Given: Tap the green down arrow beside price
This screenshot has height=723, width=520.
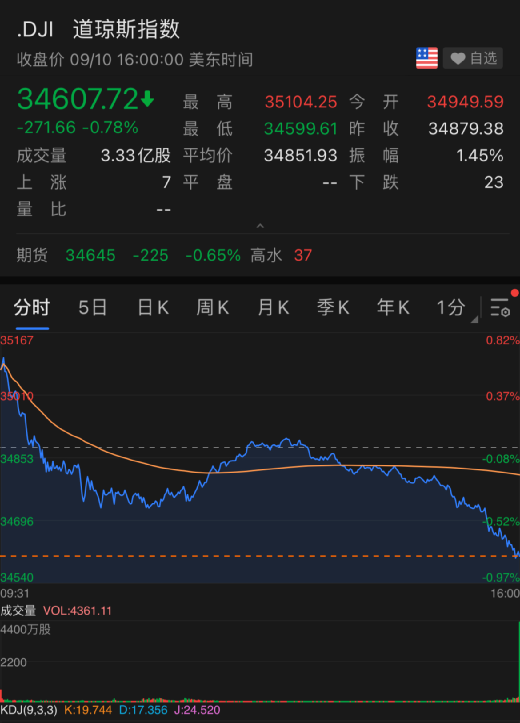Looking at the screenshot, I should pyautogui.click(x=148, y=99).
